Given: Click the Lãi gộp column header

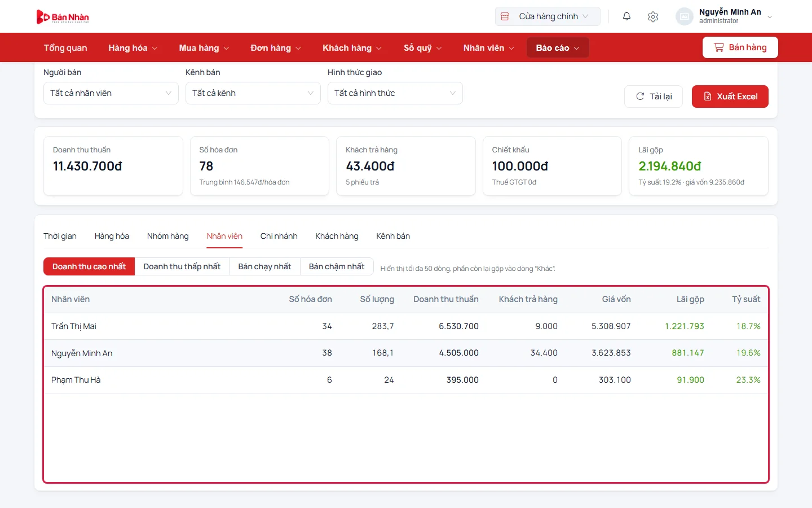Looking at the screenshot, I should tap(690, 299).
